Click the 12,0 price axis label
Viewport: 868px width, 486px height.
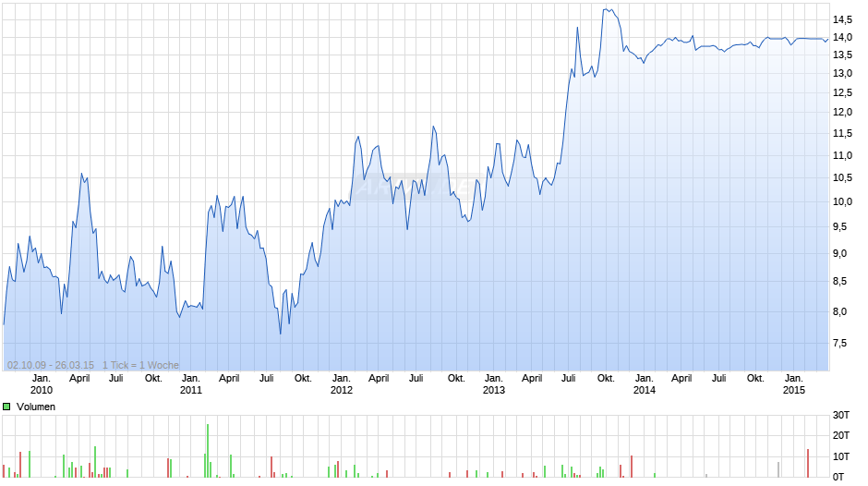pyautogui.click(x=842, y=113)
